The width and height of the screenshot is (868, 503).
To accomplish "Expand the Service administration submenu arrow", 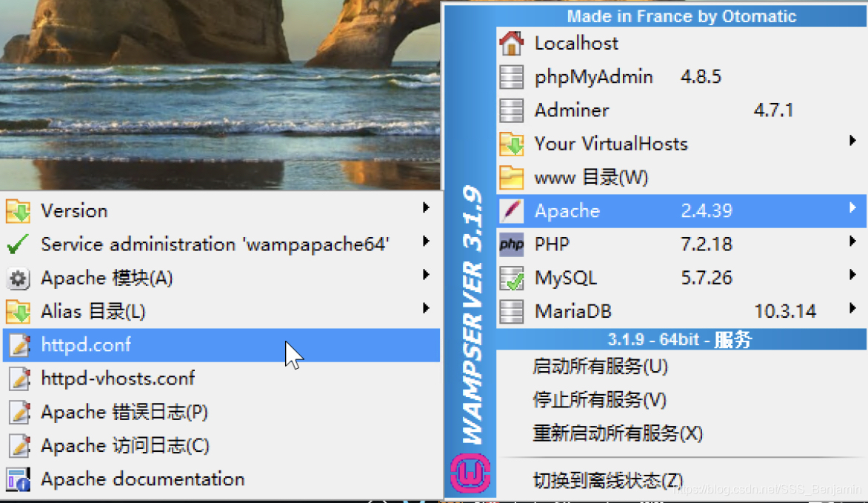I will pos(426,241).
